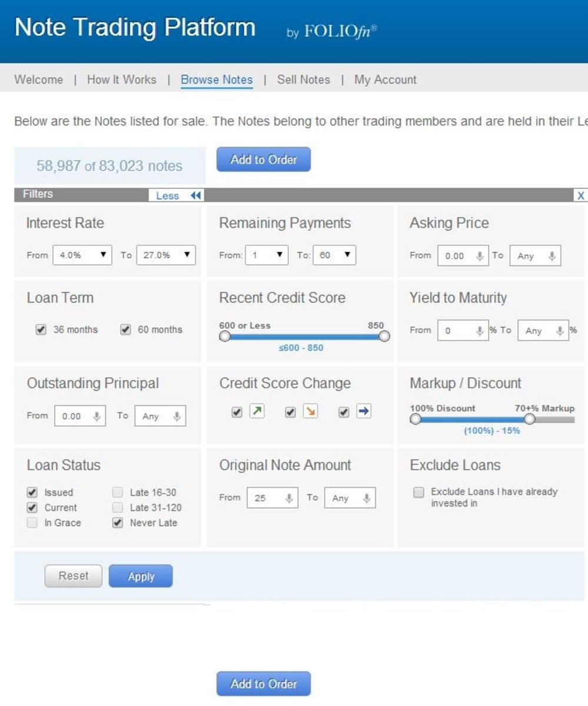Open the Interest Rate From dropdown
The width and height of the screenshot is (588, 706).
coord(81,255)
